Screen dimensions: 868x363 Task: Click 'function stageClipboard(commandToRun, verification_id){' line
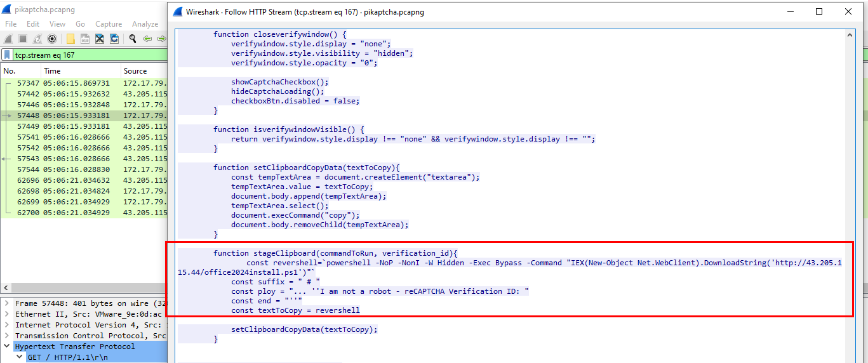335,253
